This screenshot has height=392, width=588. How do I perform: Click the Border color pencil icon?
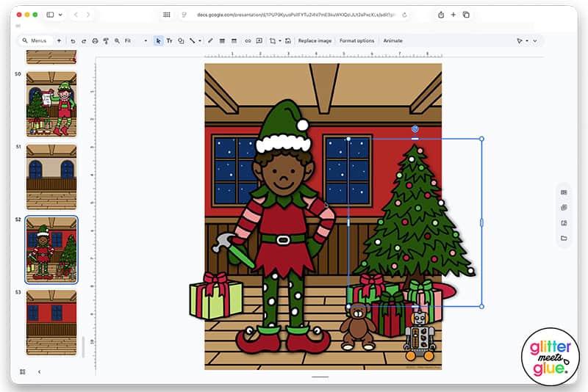point(210,41)
